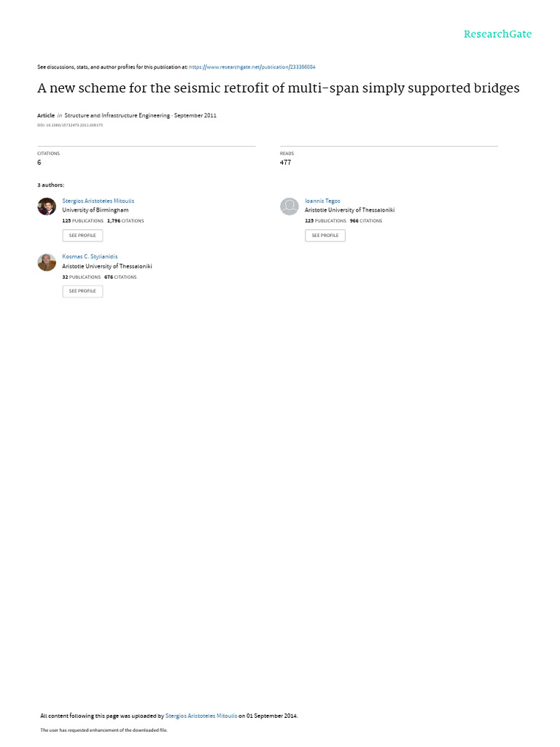Click 966 citations stat for Ioannis Tegos
560x747 pixels.
(366, 221)
